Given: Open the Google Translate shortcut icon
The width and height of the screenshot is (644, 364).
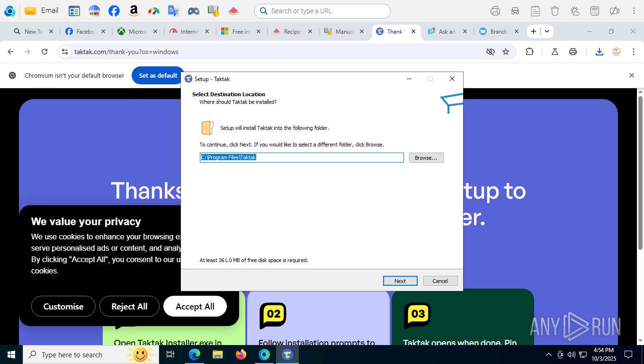Looking at the screenshot, I should (x=174, y=11).
